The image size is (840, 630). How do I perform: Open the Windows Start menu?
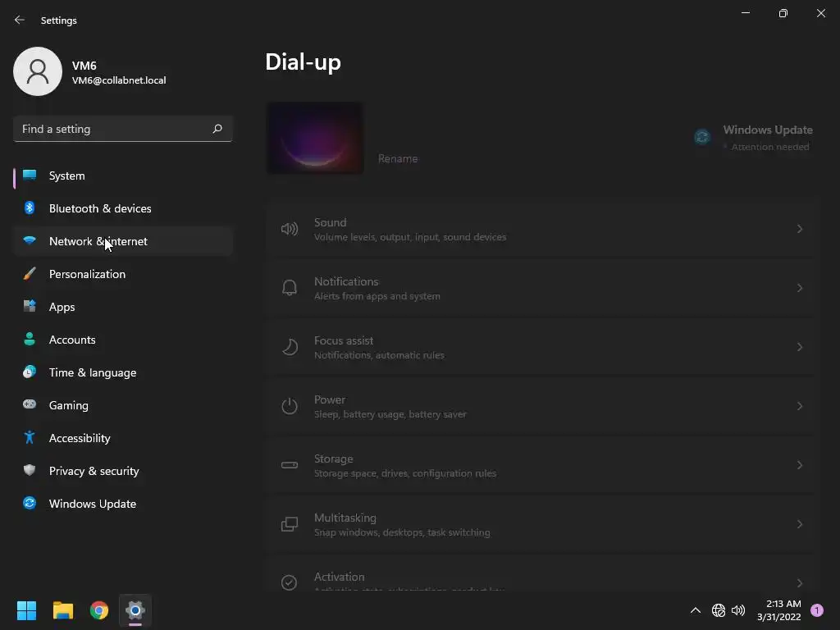(x=26, y=610)
